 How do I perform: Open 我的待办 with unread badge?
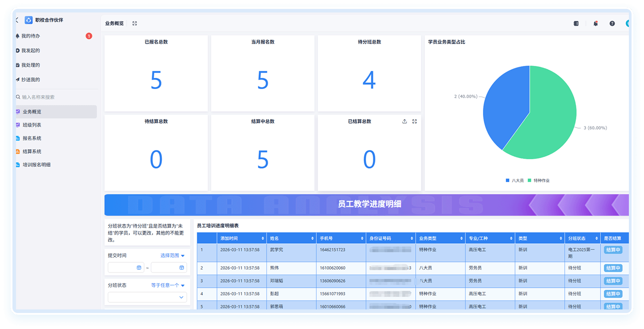(31, 36)
